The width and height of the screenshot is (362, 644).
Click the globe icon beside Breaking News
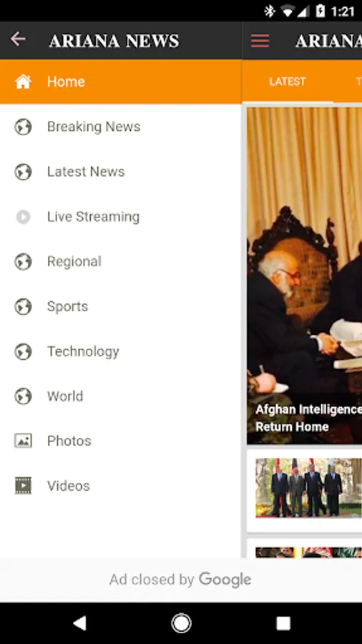(x=23, y=127)
